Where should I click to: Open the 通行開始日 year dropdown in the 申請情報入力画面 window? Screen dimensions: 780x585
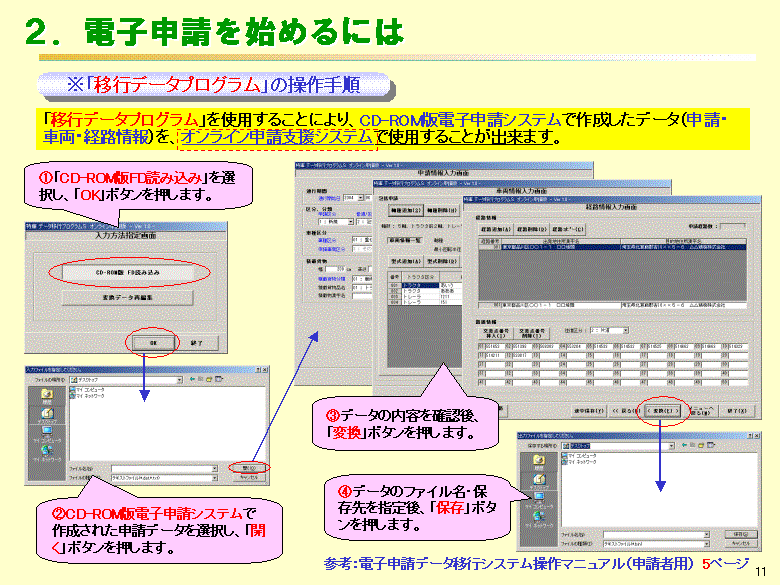coord(360,197)
